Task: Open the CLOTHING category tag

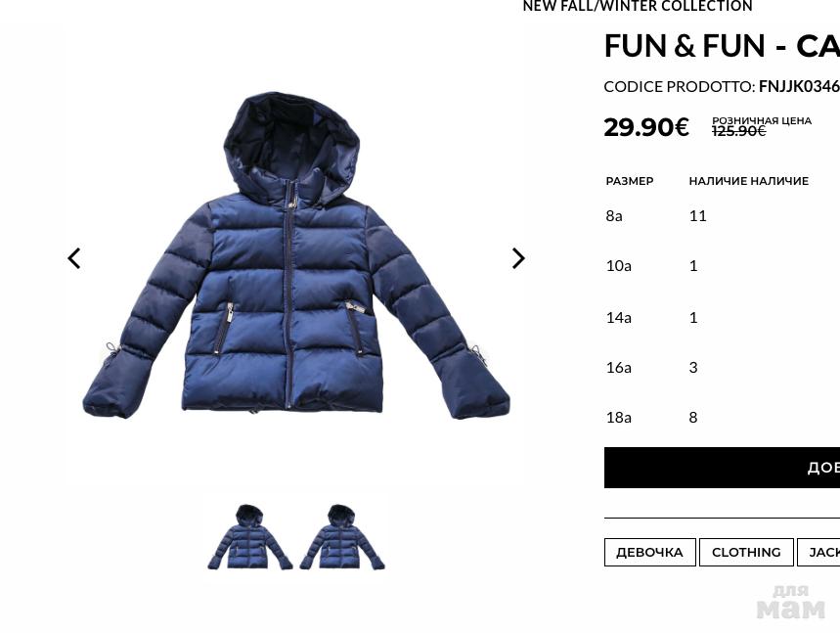Action: [x=746, y=552]
